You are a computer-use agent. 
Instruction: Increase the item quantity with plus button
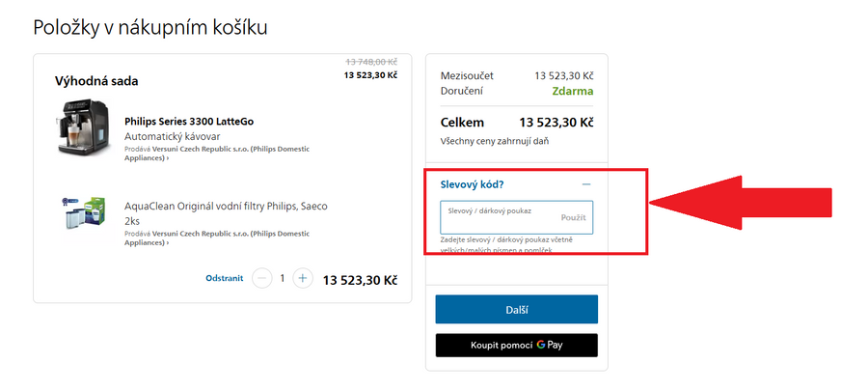(x=302, y=278)
